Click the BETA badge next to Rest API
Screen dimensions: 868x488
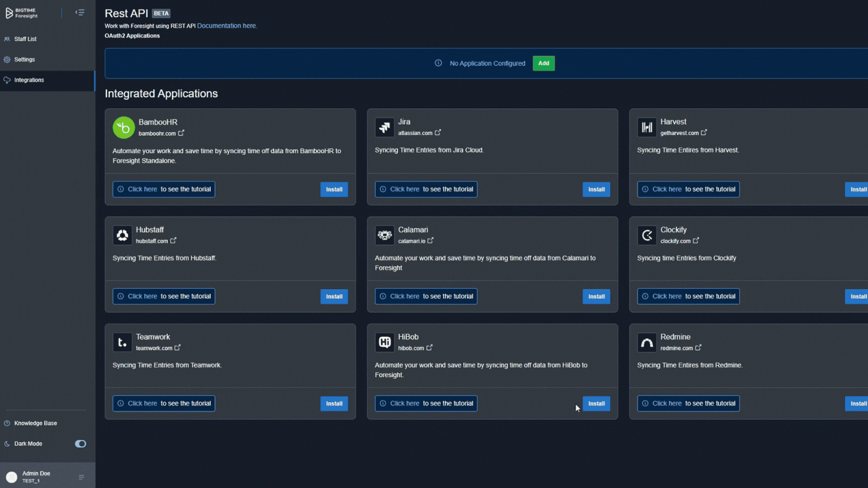point(161,14)
